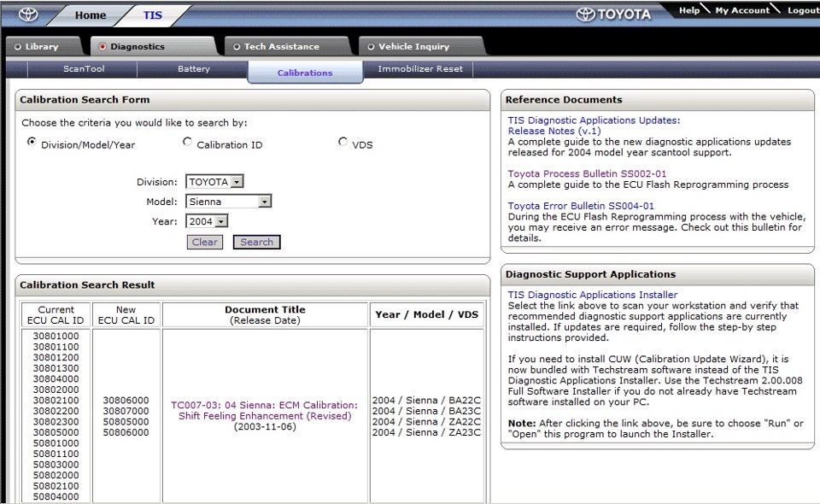Viewport: 820px width, 504px height.
Task: Click current calibration ID 30802000
Action: click(56, 390)
